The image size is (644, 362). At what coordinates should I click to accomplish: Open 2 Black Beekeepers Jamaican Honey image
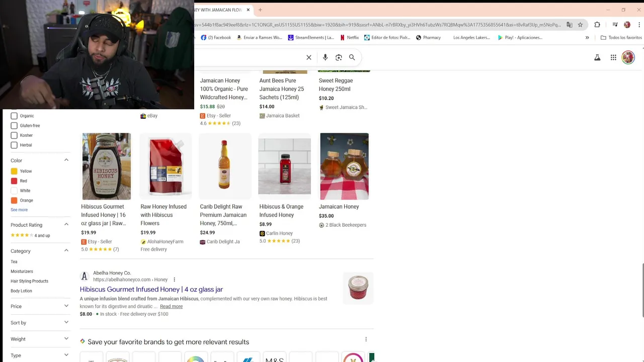[344, 166]
